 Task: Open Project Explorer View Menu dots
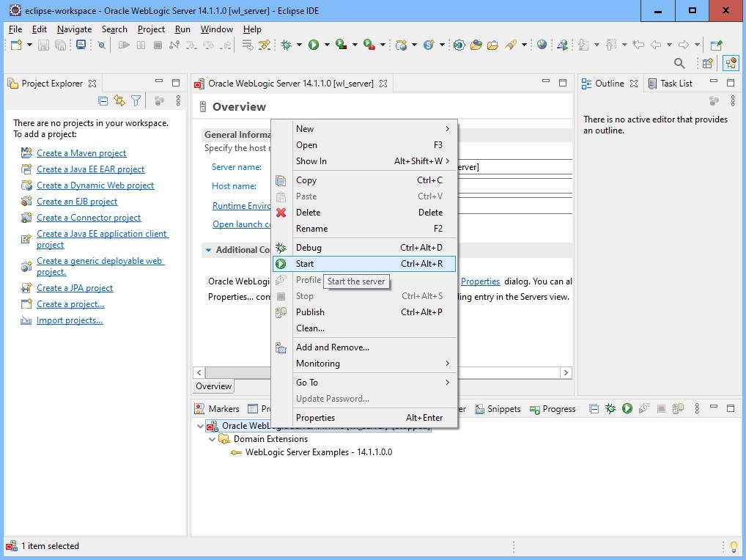178,101
